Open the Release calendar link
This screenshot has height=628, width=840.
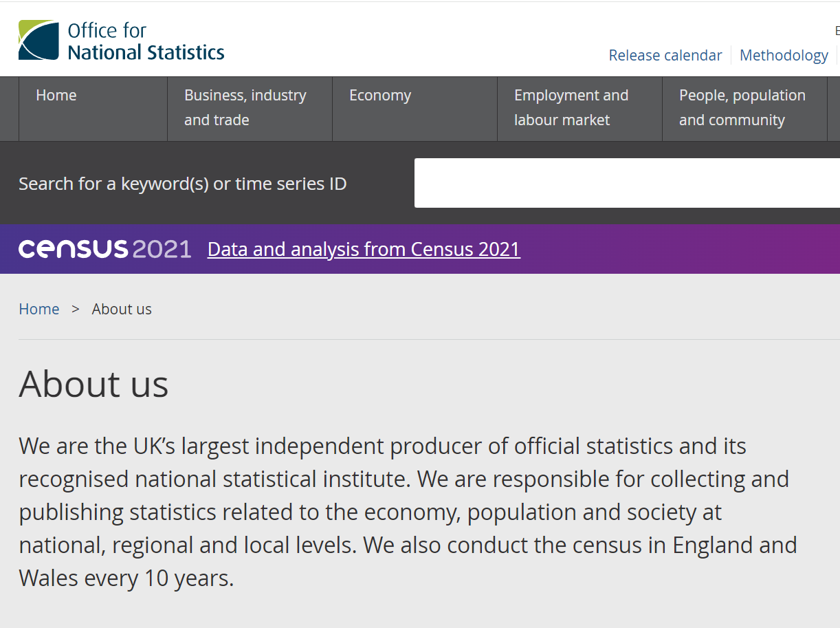coord(665,55)
